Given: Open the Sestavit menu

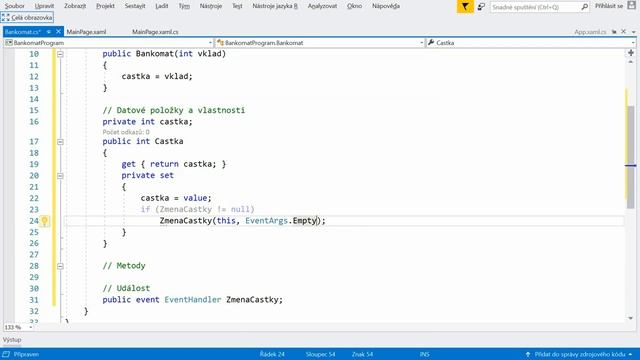Looking at the screenshot, I should (135, 6).
